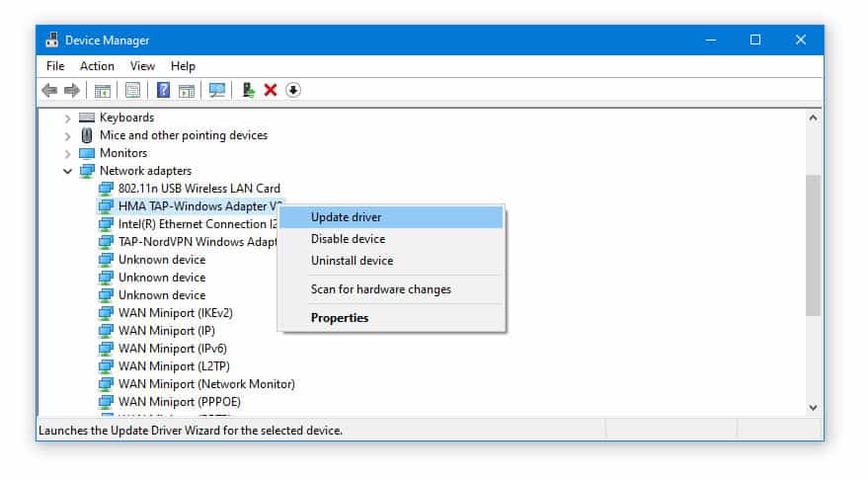Select 802.11n USB Wireless LAN Card
Screen dimensions: 868x480
click(x=199, y=189)
